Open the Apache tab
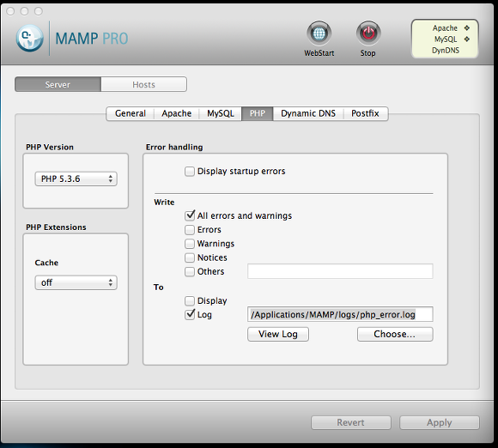This screenshot has width=498, height=448. pos(177,113)
